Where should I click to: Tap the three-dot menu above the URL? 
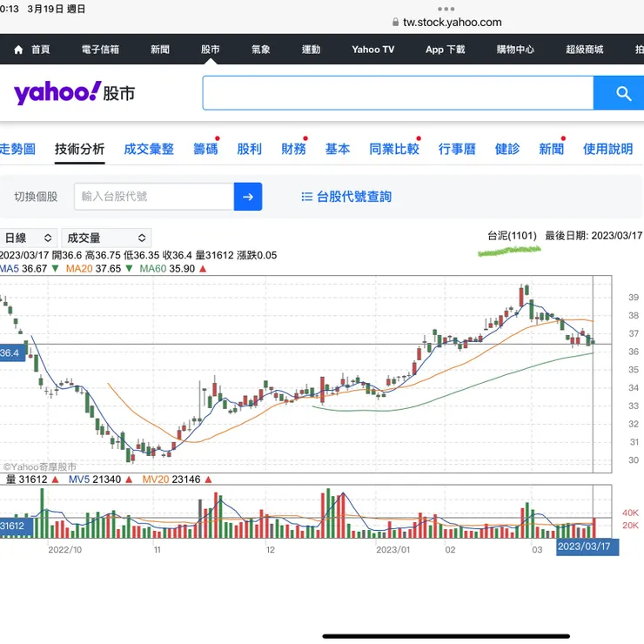tap(446, 9)
